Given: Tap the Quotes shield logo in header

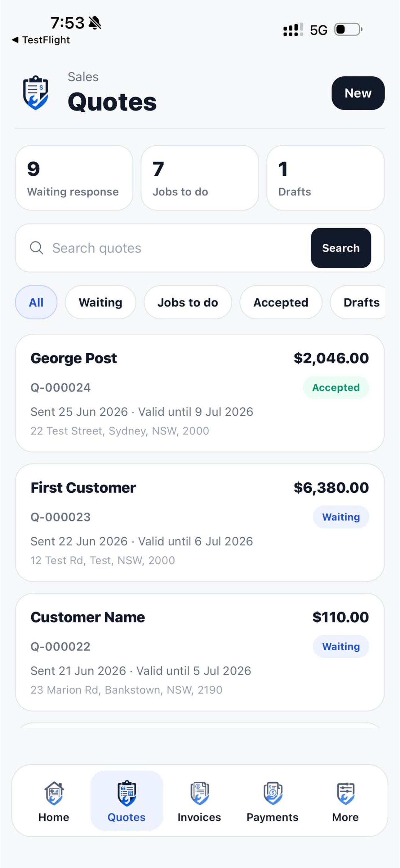Looking at the screenshot, I should click(x=36, y=93).
